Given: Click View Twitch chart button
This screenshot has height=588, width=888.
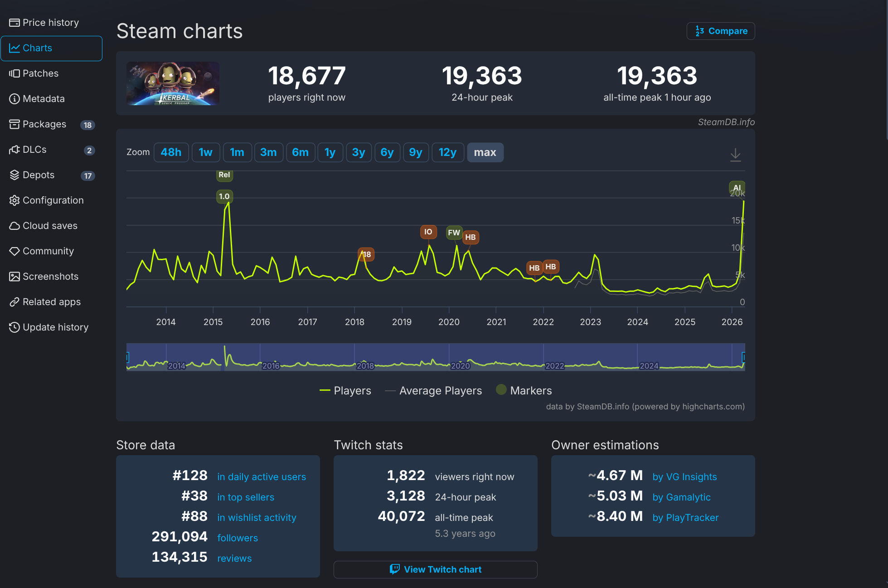Looking at the screenshot, I should tap(435, 569).
